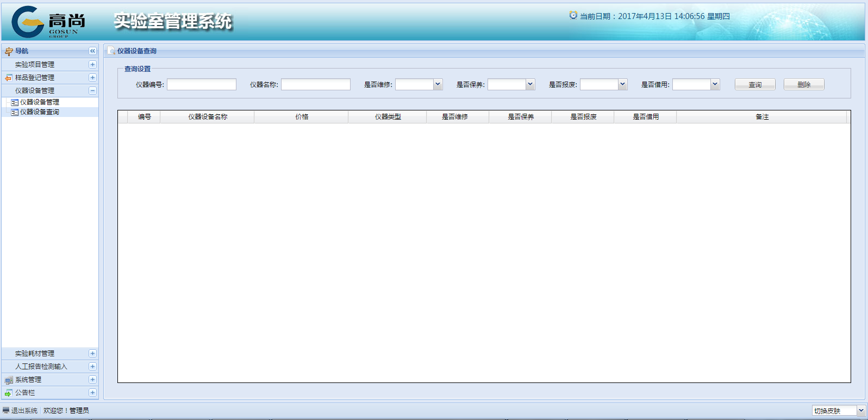Screen dimensions: 868x420
Task: Collapse 仪器设备管理 section with minus icon
Action: (x=92, y=91)
